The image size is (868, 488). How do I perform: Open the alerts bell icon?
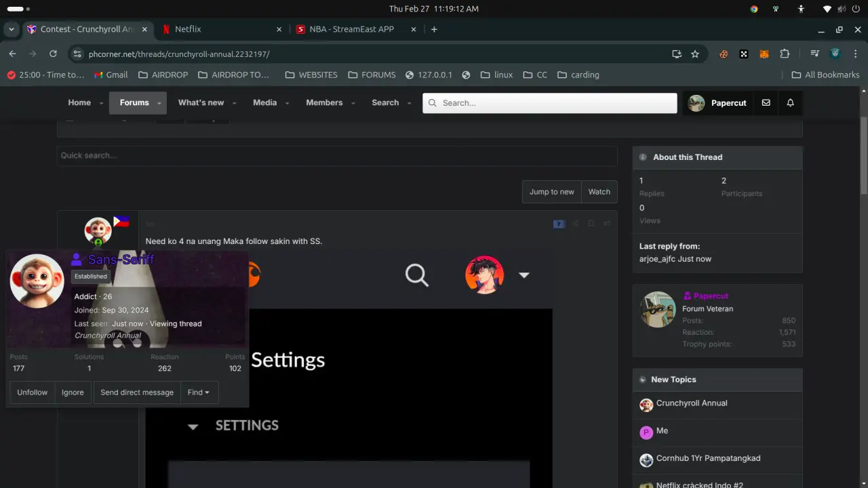pos(790,103)
